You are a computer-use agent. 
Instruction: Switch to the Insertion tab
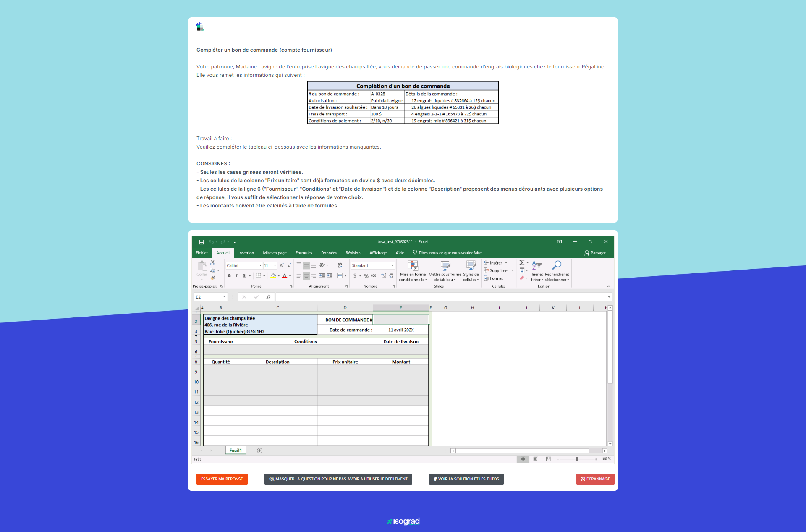point(246,253)
